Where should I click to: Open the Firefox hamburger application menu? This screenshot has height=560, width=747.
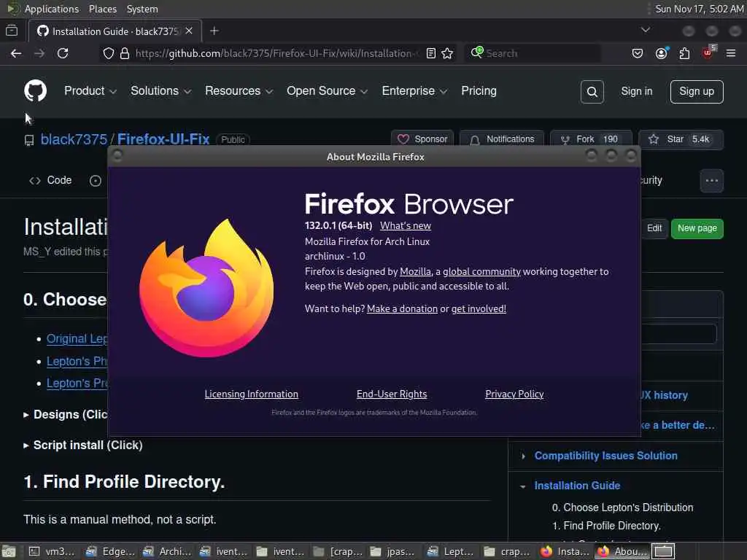click(x=731, y=53)
